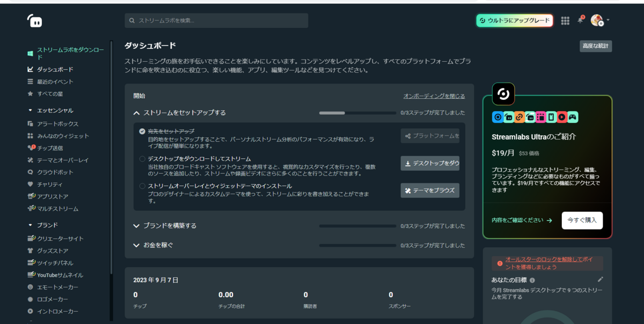Collapse the ブランド sidebar group
Image resolution: width=644 pixels, height=324 pixels.
(x=31, y=225)
